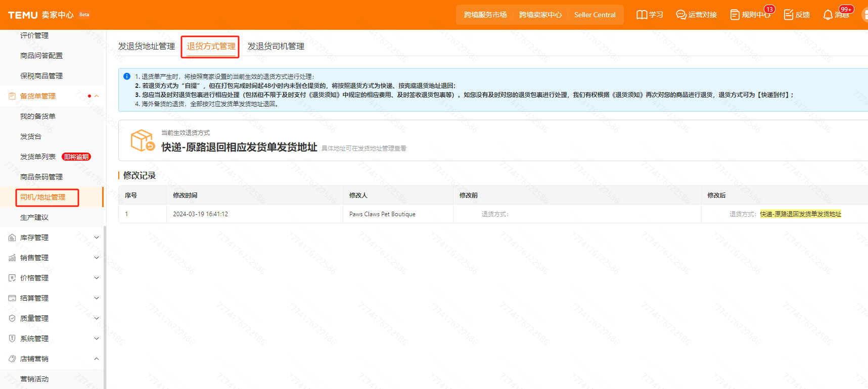Expand the 质量管理 chevron
868x389 pixels.
click(x=97, y=318)
